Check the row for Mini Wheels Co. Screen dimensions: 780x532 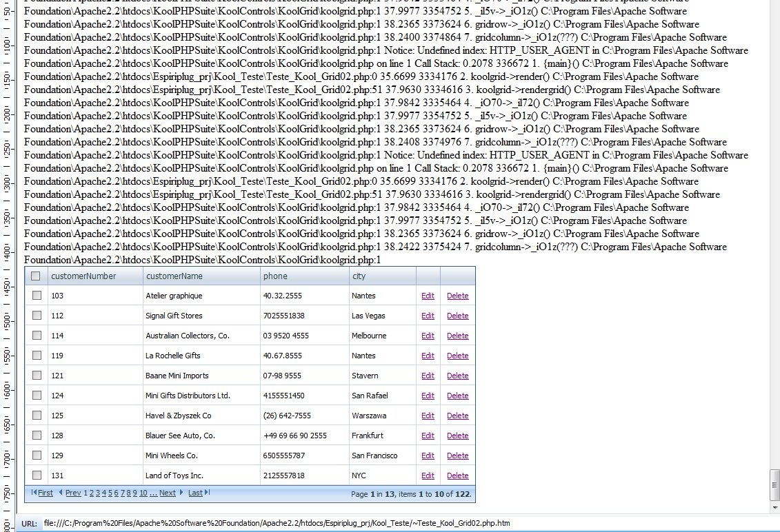click(x=37, y=455)
